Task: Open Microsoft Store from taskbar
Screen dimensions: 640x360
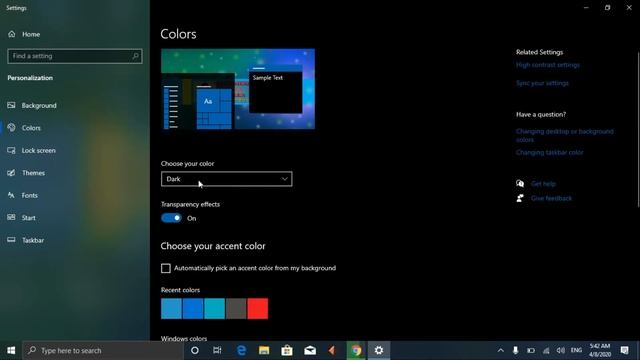Action: pyautogui.click(x=287, y=351)
